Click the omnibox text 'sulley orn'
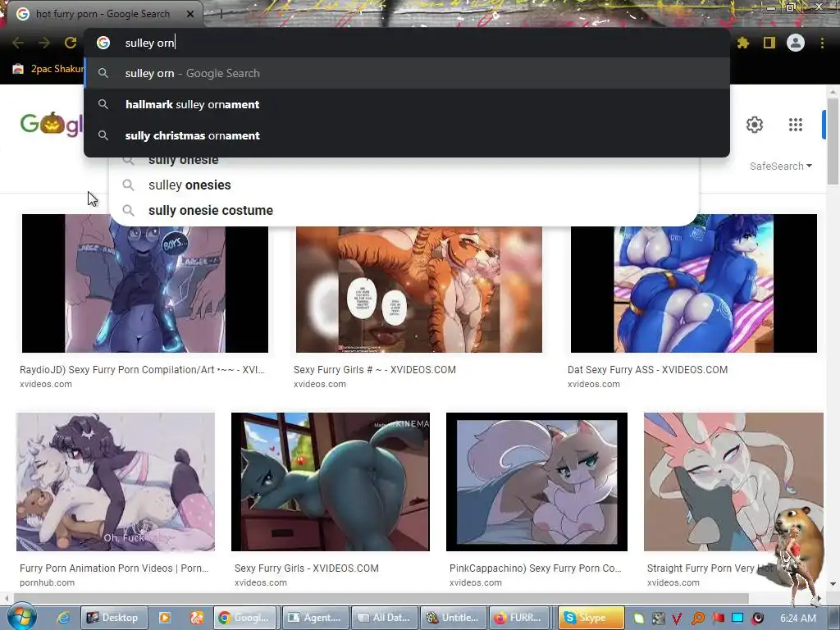840x630 pixels. click(149, 43)
